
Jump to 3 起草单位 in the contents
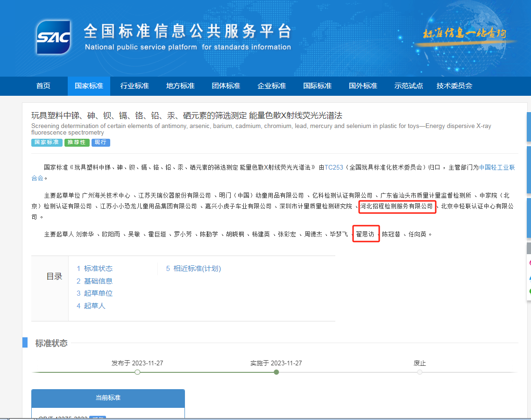pyautogui.click(x=94, y=293)
